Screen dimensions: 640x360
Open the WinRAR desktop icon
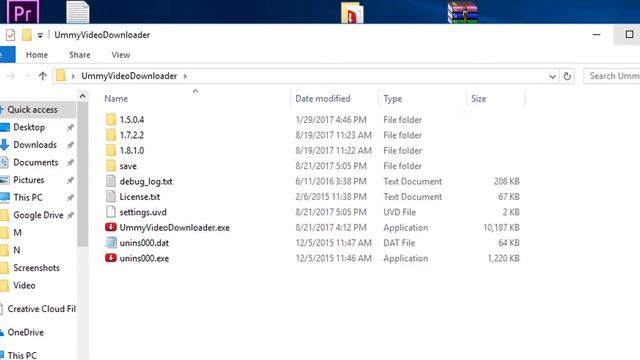click(x=462, y=12)
